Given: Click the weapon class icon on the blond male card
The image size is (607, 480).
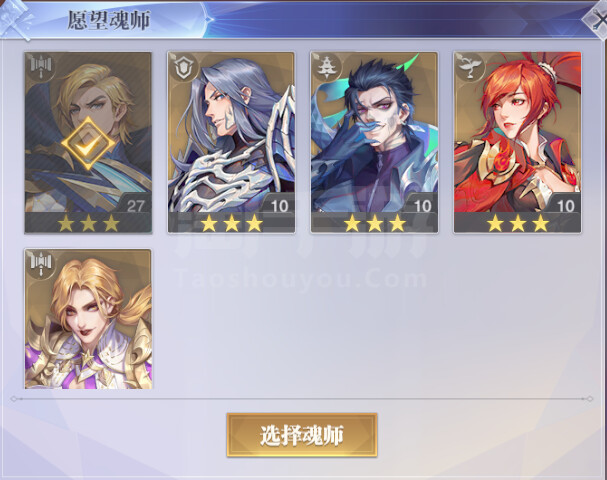Looking at the screenshot, I should coord(41,67).
